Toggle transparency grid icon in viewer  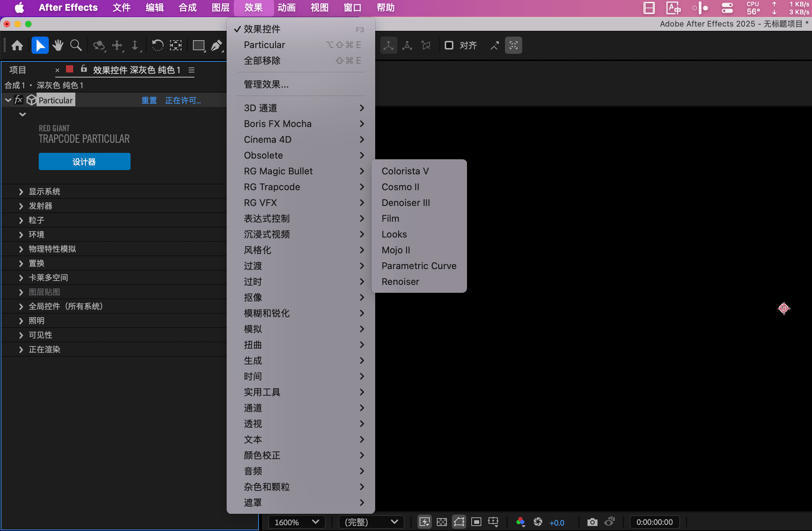click(x=442, y=522)
